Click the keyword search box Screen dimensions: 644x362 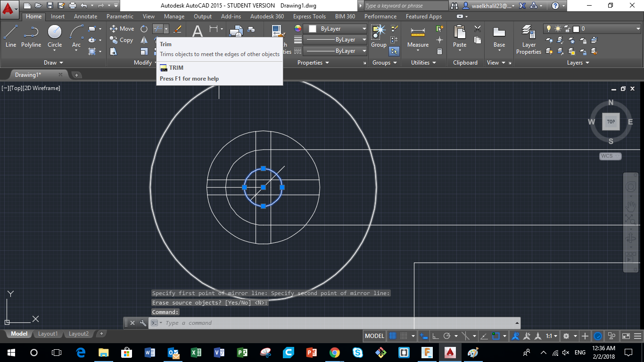click(406, 6)
